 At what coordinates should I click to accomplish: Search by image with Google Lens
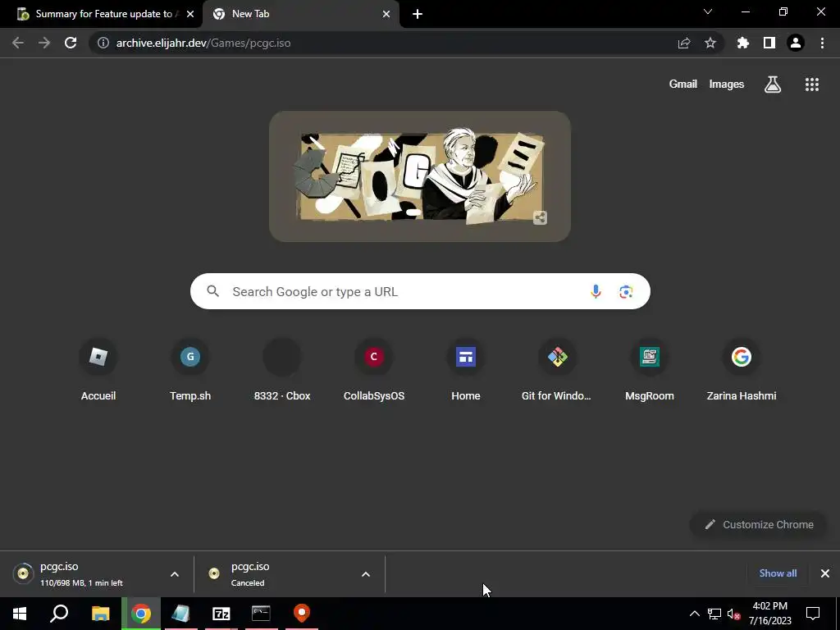(626, 291)
